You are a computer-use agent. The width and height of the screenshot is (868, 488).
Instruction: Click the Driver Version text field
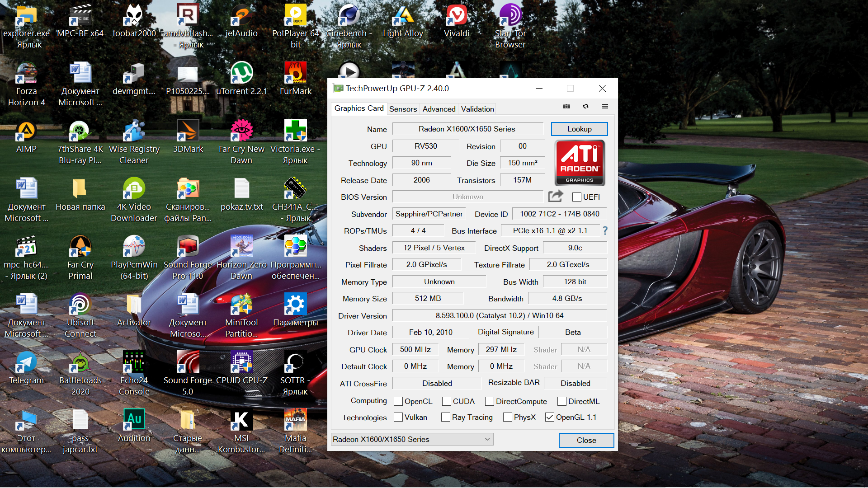click(x=499, y=315)
